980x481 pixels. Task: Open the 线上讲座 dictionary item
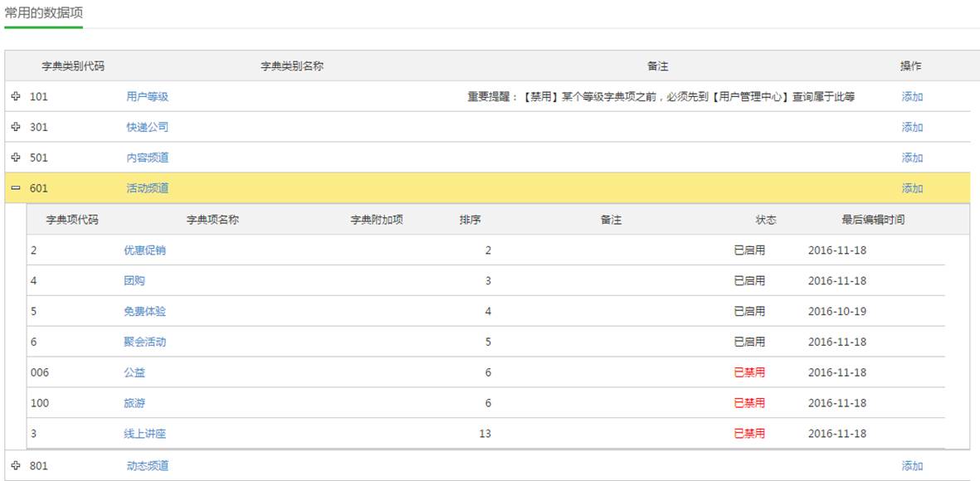144,434
